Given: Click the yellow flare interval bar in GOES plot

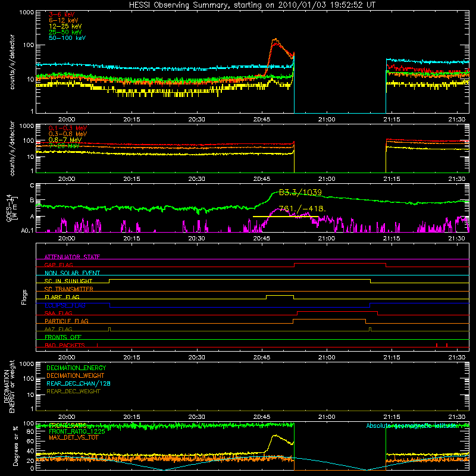Looking at the screenshot, I should click(286, 217).
